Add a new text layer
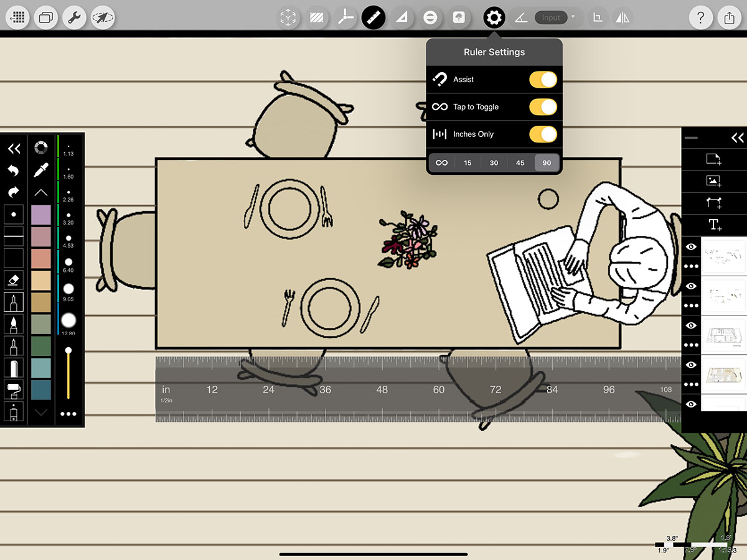747x560 pixels. pos(714,225)
